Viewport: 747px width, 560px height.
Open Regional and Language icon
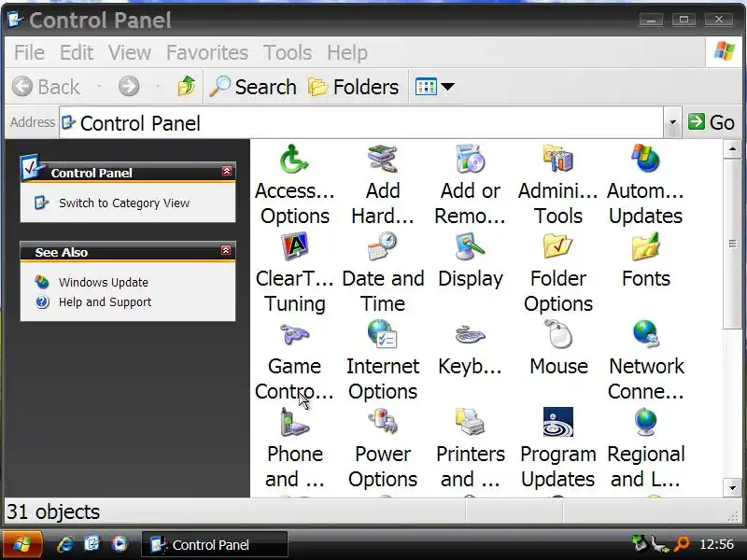coord(645,423)
